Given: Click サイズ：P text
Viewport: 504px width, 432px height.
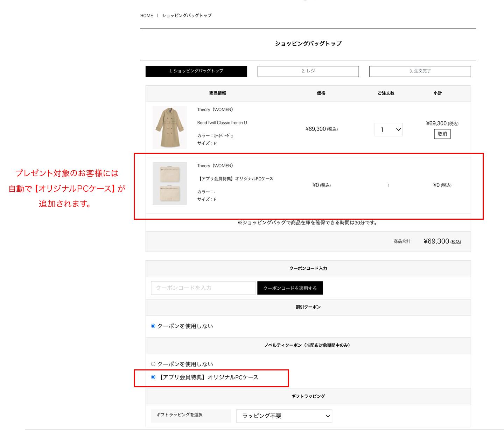Looking at the screenshot, I should (207, 143).
